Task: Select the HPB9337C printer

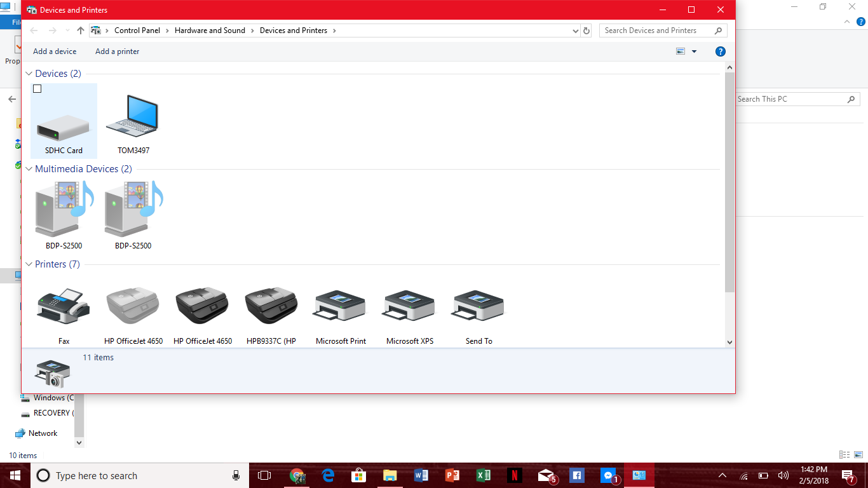Action: point(271,306)
